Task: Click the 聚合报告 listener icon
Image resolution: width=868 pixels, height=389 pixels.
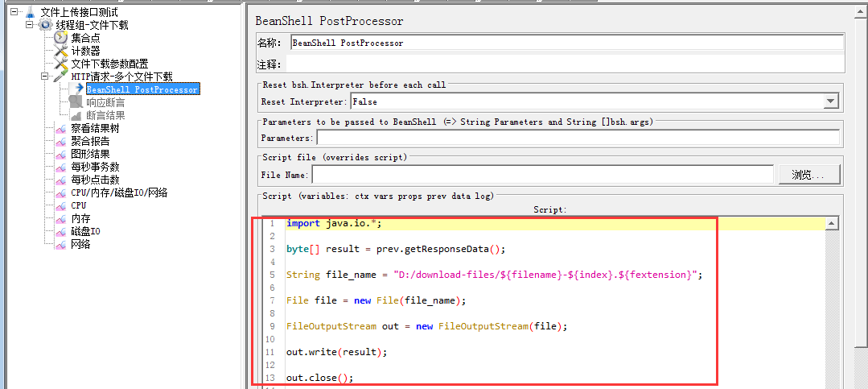Action: click(61, 141)
